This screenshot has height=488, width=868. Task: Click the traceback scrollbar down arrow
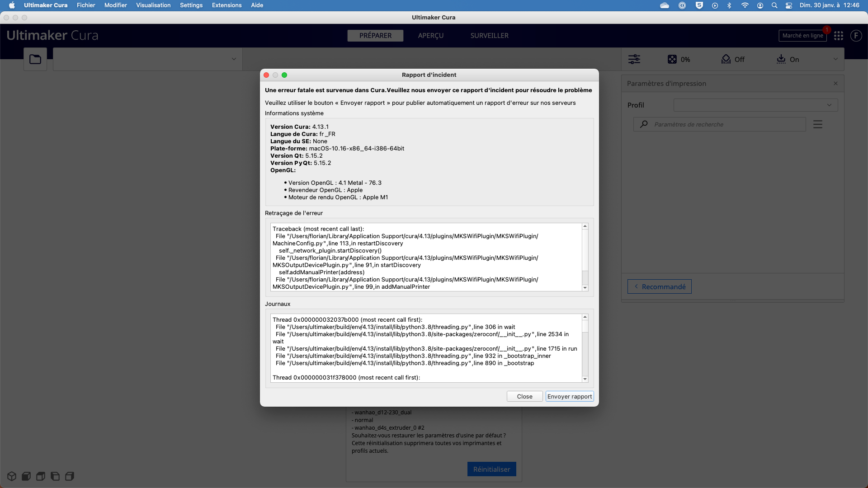(x=585, y=288)
